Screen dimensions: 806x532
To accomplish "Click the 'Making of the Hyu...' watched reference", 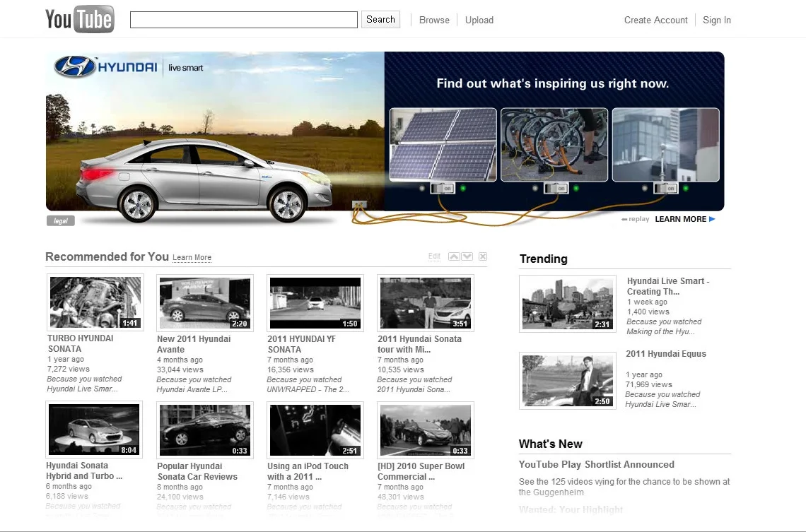I will click(660, 332).
